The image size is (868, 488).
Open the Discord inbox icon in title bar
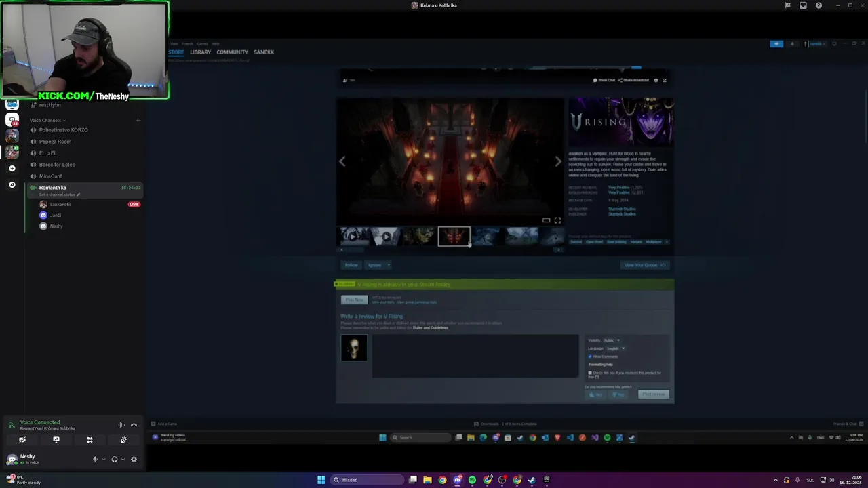(x=803, y=5)
